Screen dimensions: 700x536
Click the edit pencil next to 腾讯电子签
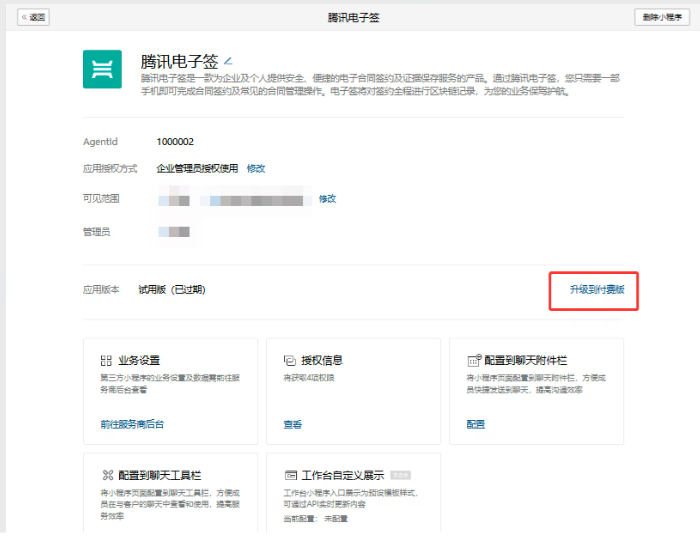228,61
